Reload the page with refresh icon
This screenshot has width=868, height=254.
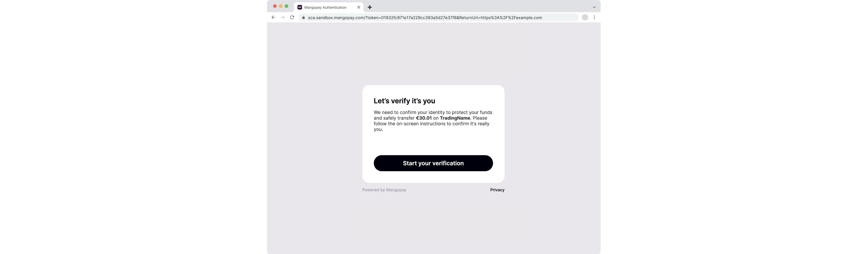pos(292,17)
